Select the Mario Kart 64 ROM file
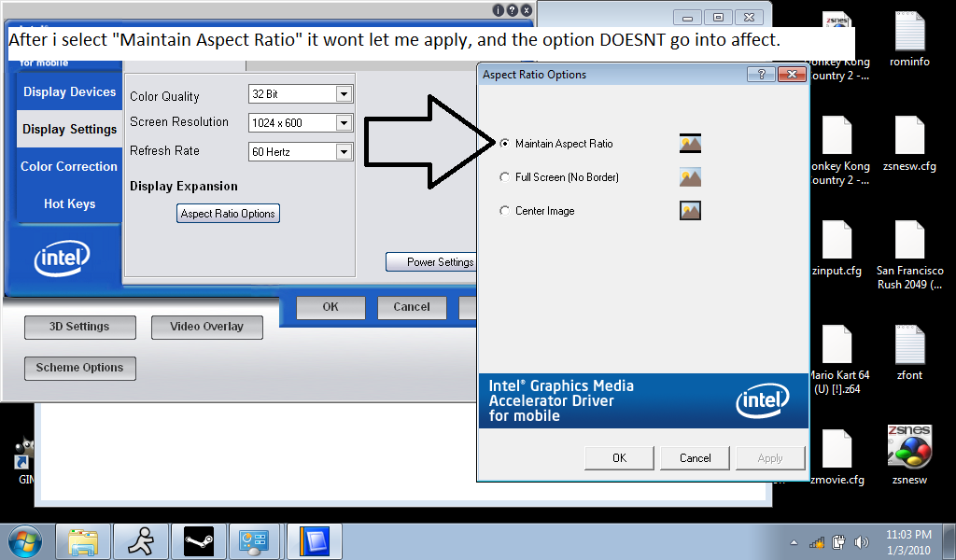 click(838, 360)
